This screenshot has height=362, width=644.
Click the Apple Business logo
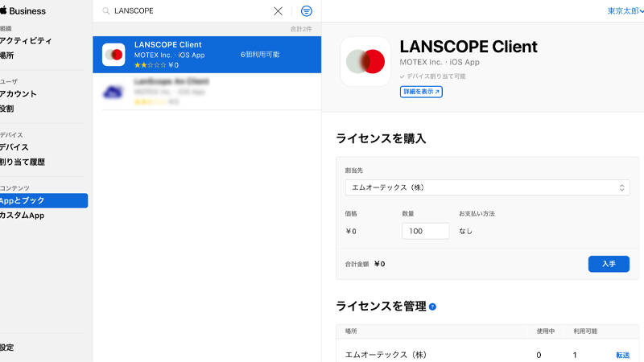[23, 11]
